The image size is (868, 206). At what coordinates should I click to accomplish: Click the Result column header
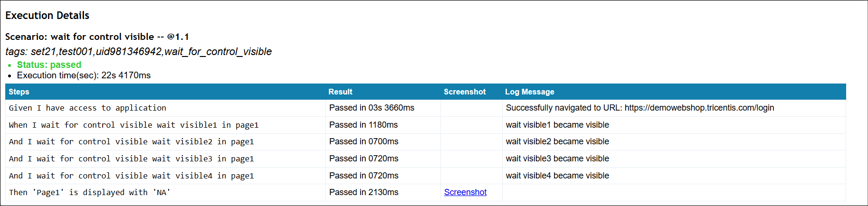pyautogui.click(x=340, y=92)
